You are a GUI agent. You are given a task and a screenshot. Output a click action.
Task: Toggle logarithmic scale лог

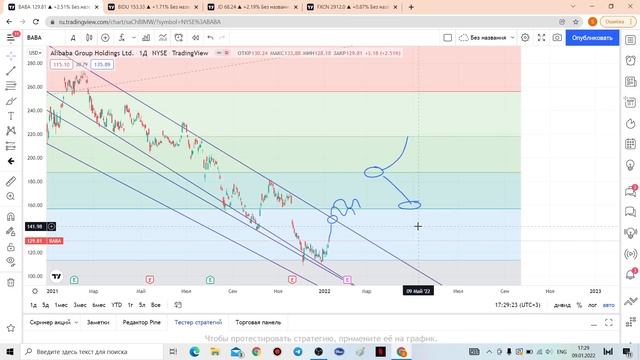[x=592, y=305]
